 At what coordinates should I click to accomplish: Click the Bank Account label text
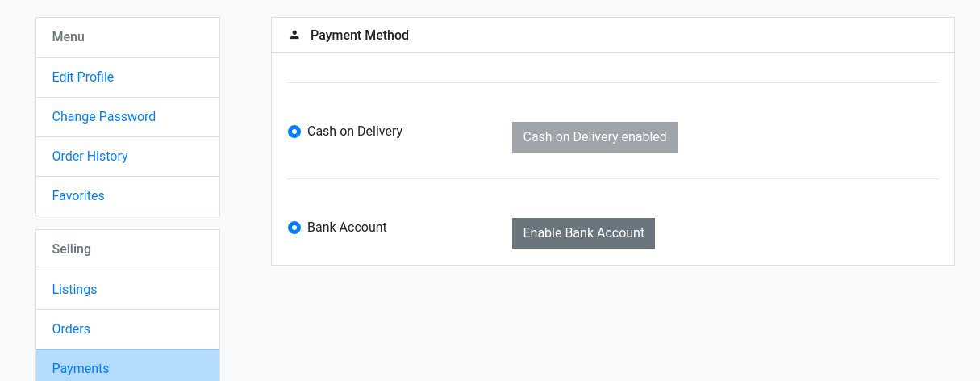coord(347,228)
